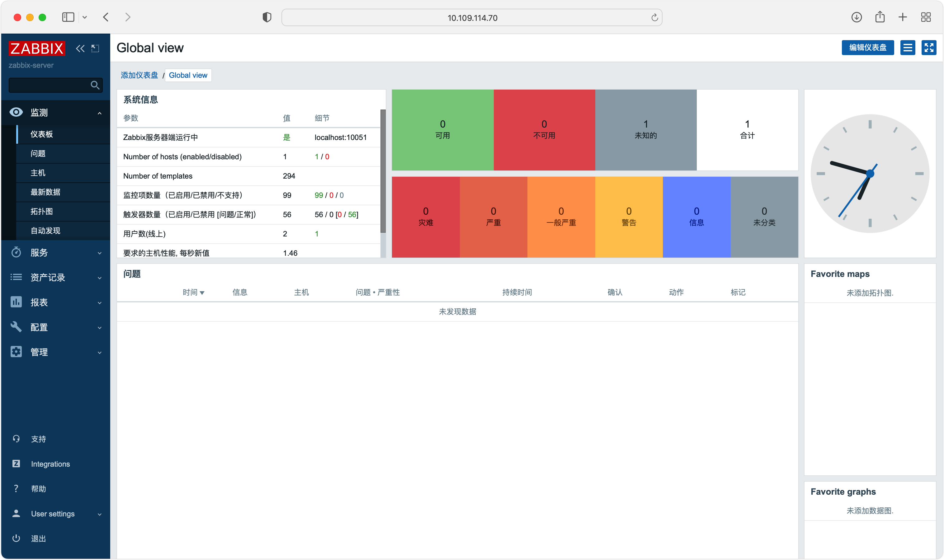
Task: Show Safari tab overview grid
Action: coord(926,17)
